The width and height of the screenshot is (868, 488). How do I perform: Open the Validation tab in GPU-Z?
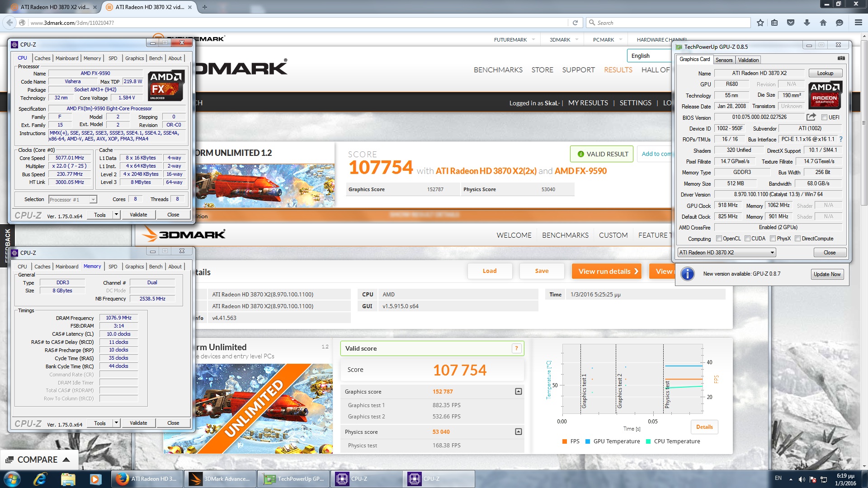pos(748,60)
